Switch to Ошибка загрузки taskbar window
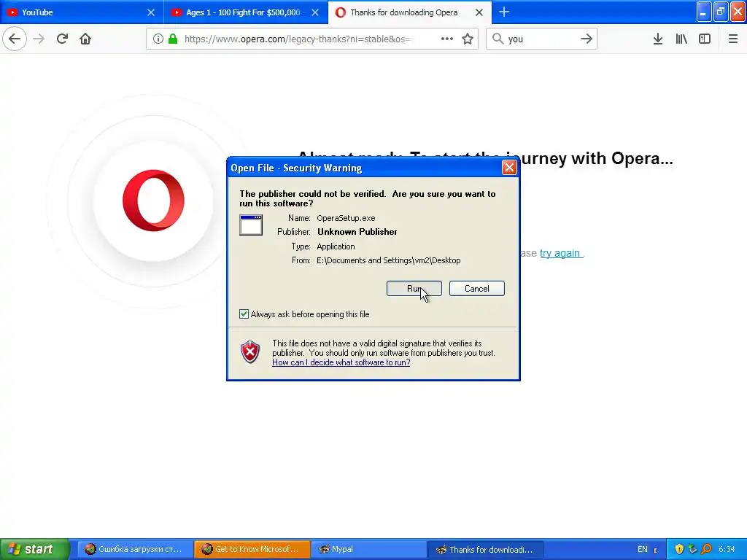The image size is (747, 560). pos(135,549)
